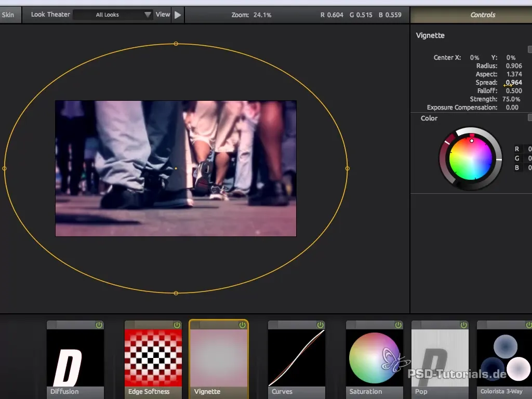Click the top handle of the vignette ellipse

pyautogui.click(x=176, y=44)
